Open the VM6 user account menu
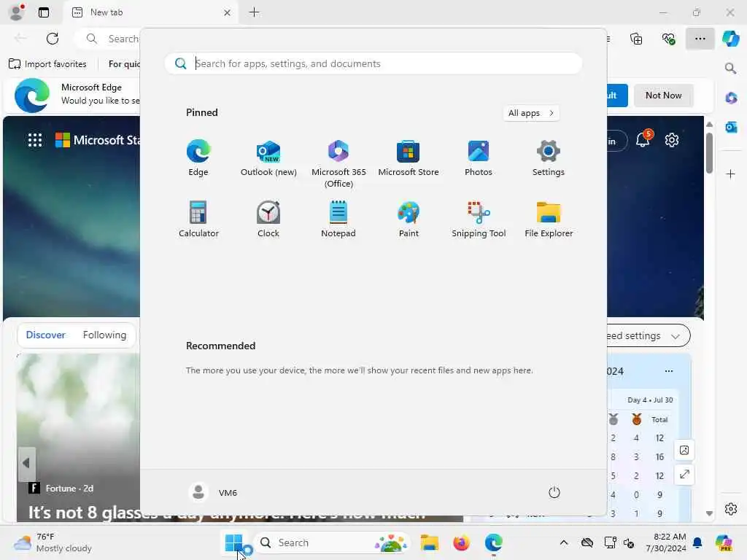 click(213, 492)
